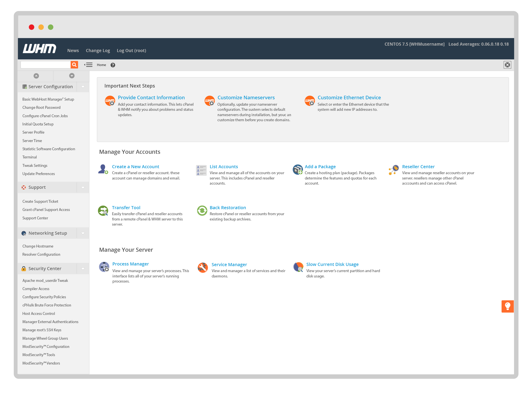Open the Change Log page
The height and width of the screenshot is (396, 532).
(x=98, y=50)
